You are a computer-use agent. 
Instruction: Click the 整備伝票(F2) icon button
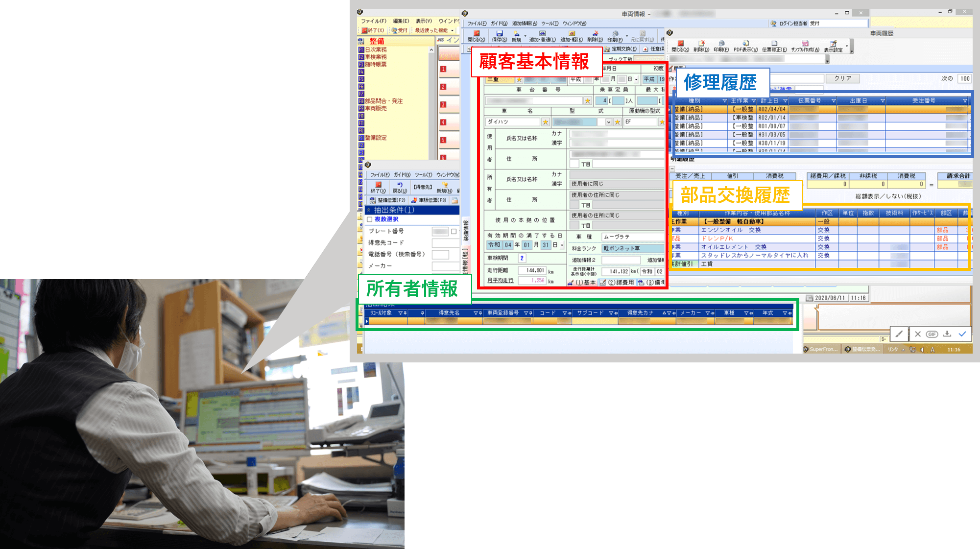click(388, 200)
